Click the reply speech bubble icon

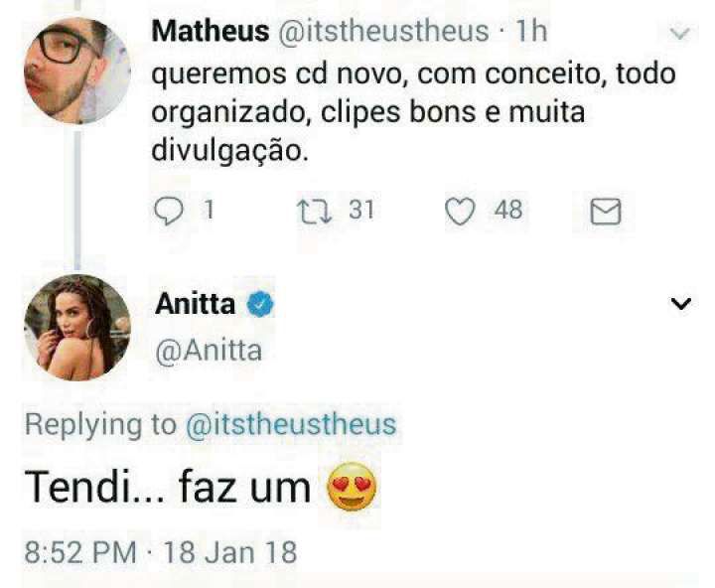[169, 212]
